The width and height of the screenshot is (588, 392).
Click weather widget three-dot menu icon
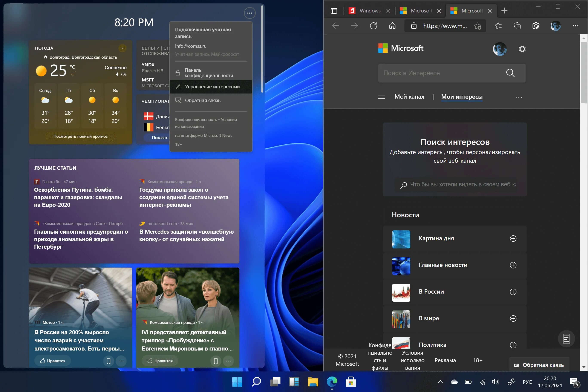[x=123, y=48]
